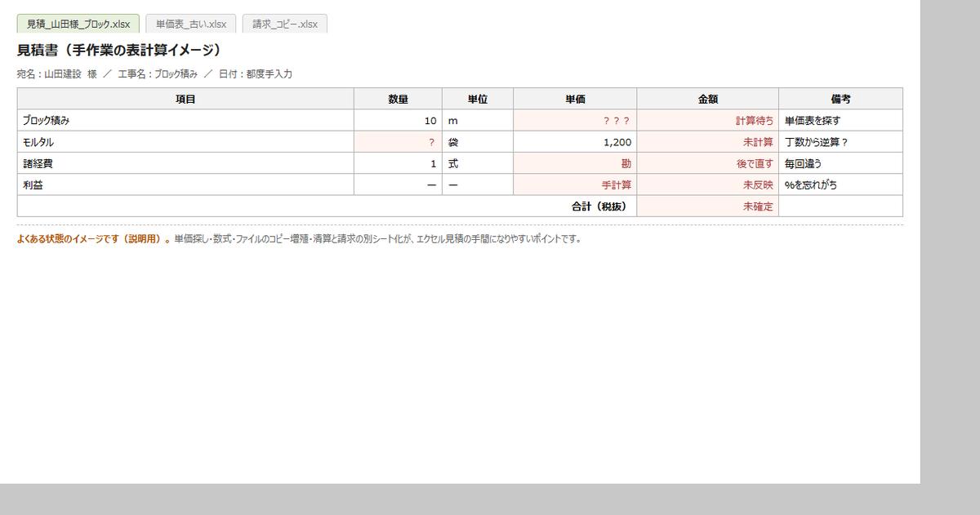
Task: Select the 勘 unit price cell
Action: tap(575, 163)
